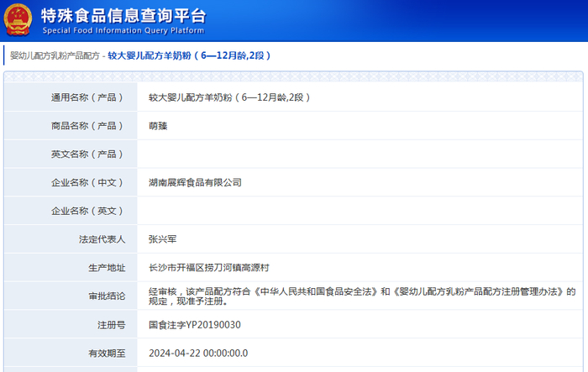Viewport: 588px width, 372px height.
Task: Select the 有效期至 label
Action: (107, 354)
